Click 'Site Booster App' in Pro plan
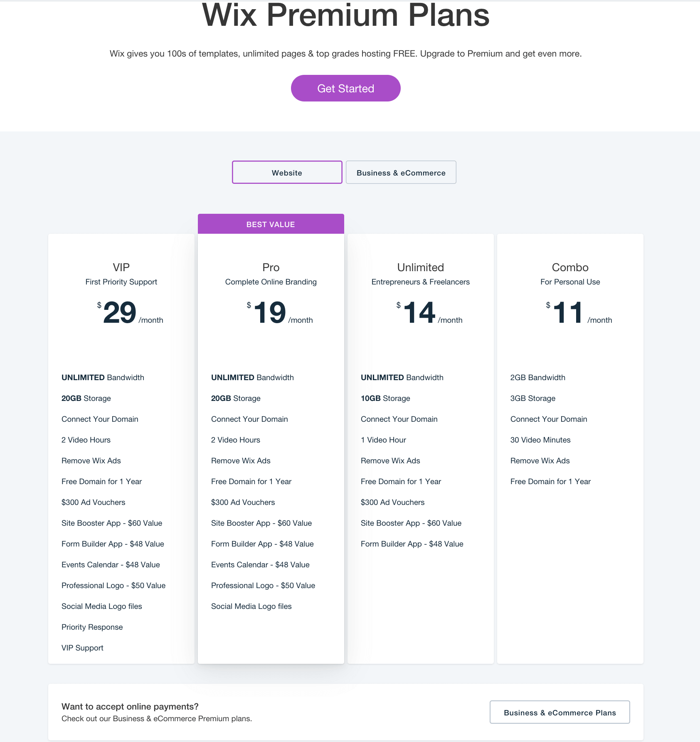Screen dimensions: 700x742 [x=261, y=523]
